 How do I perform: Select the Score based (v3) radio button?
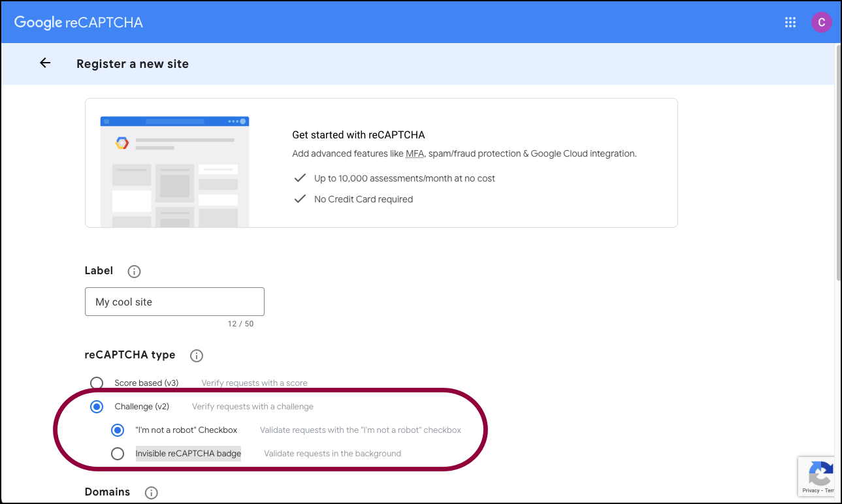[x=97, y=383]
